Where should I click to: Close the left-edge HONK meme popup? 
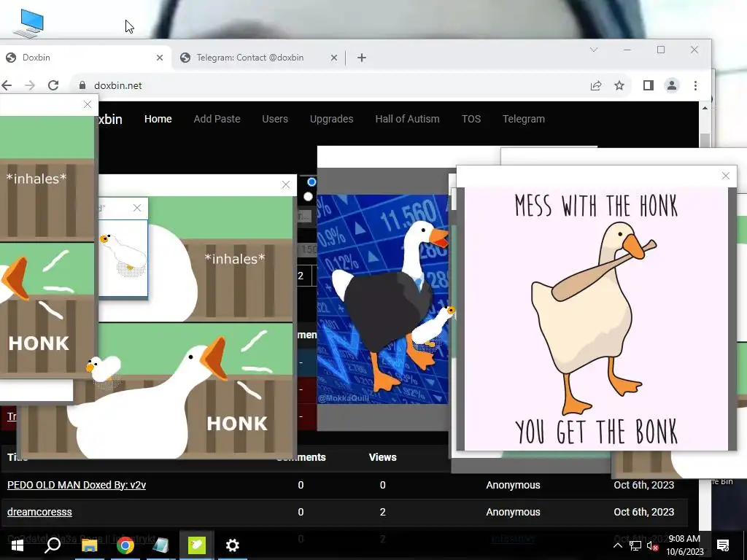click(x=88, y=104)
